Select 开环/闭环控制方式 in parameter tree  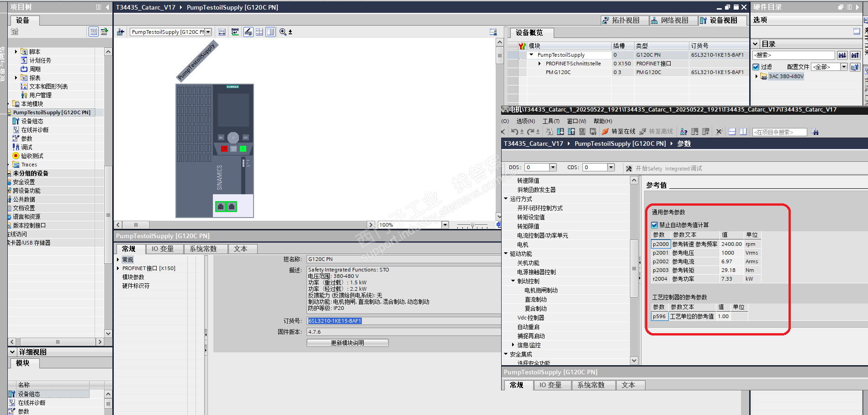point(540,208)
